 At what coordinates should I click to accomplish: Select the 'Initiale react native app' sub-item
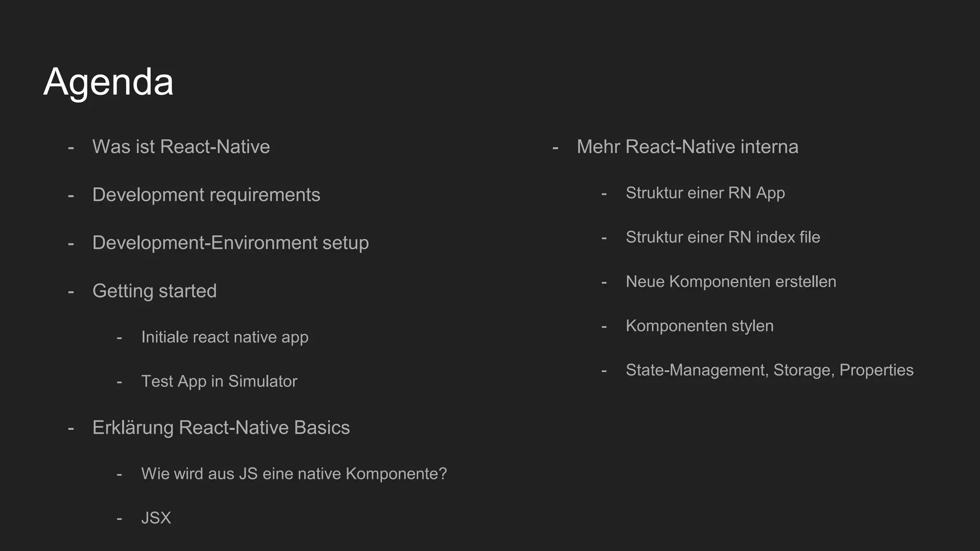[x=225, y=337]
